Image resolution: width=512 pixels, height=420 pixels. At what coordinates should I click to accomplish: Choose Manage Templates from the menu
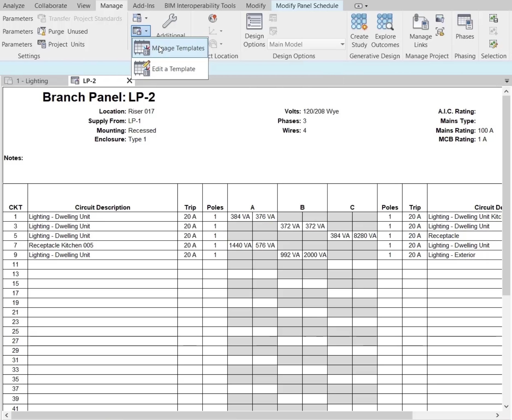[x=178, y=48]
